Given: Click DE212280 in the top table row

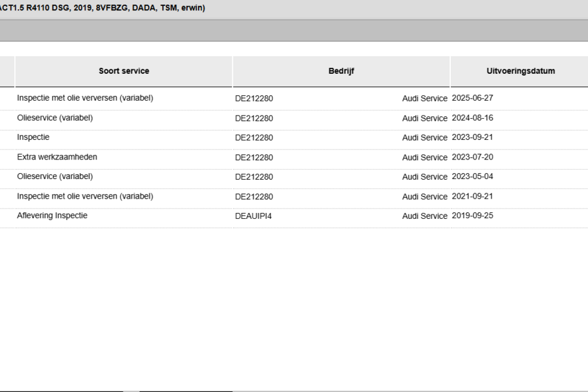Looking at the screenshot, I should [254, 99].
